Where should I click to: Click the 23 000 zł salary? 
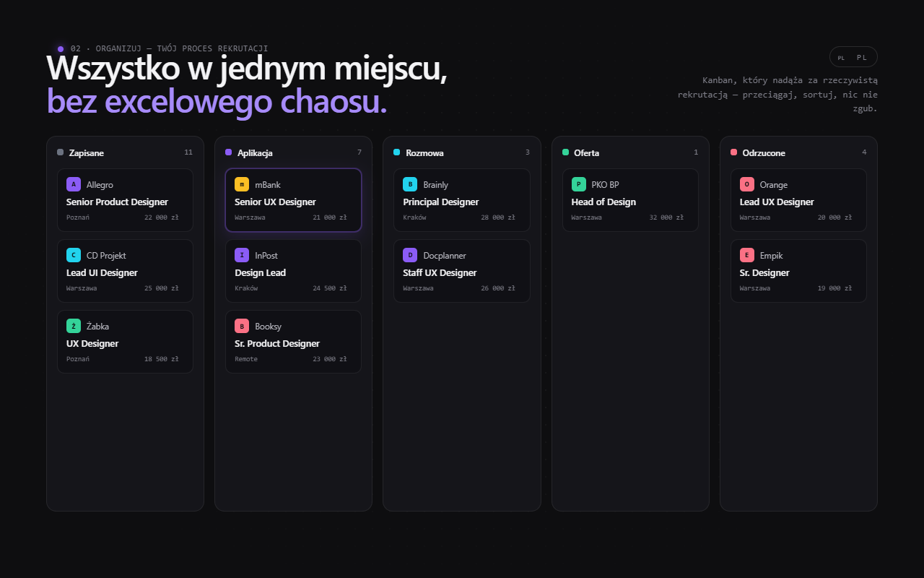(x=330, y=359)
